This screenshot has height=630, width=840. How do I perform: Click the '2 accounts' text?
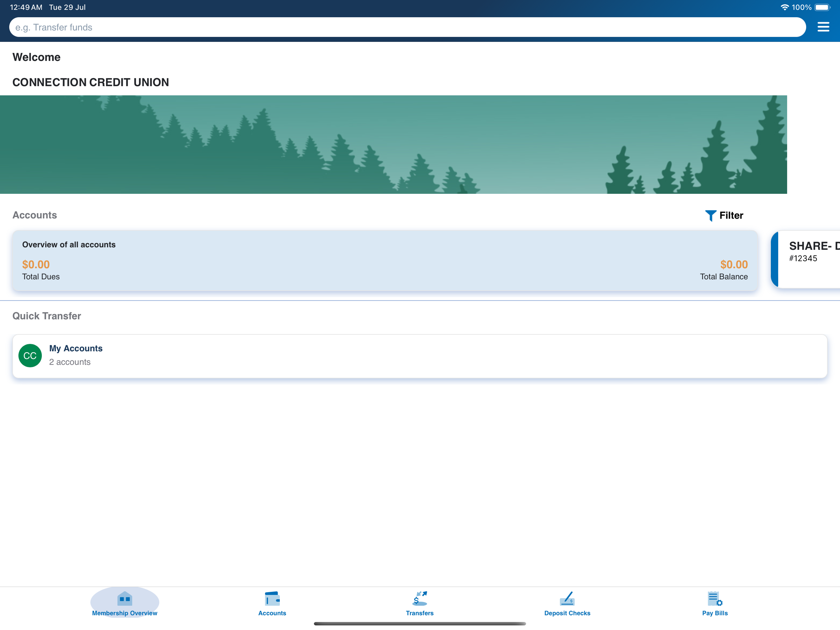pos(70,362)
